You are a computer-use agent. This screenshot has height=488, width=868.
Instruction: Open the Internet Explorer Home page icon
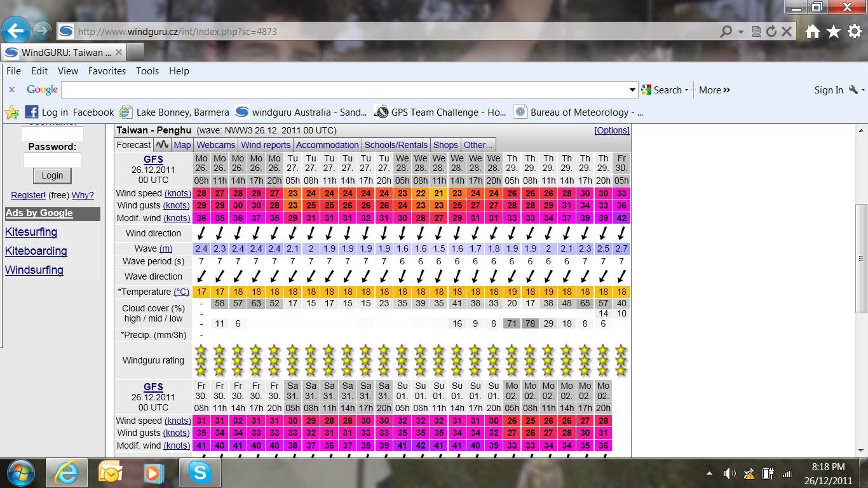[813, 32]
